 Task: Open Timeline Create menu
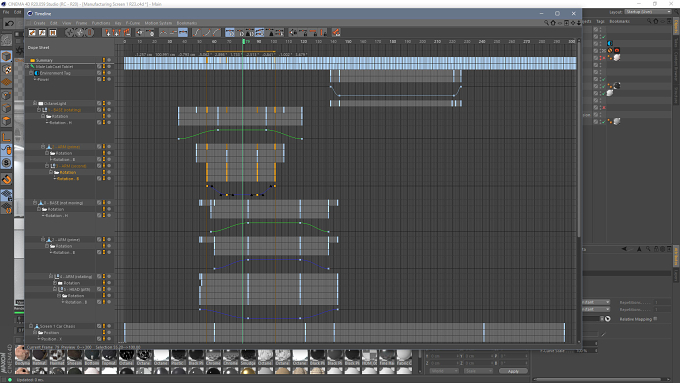39,23
